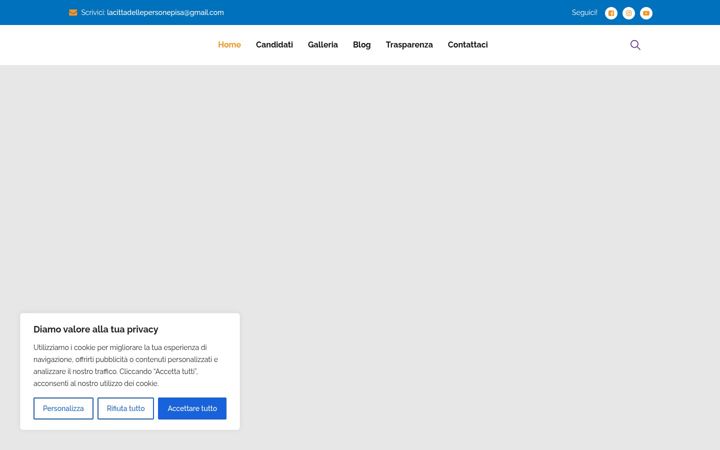Go to the Home menu item
The width and height of the screenshot is (720, 450).
click(229, 45)
